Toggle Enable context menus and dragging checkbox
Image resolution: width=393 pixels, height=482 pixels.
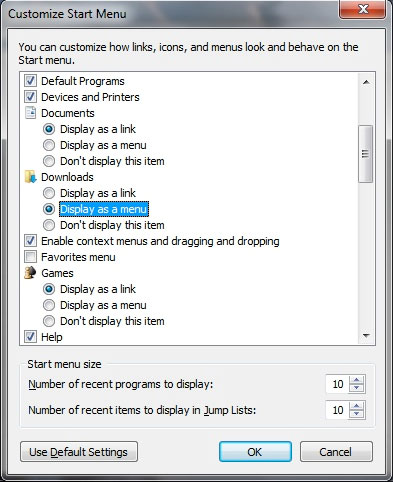tap(30, 241)
